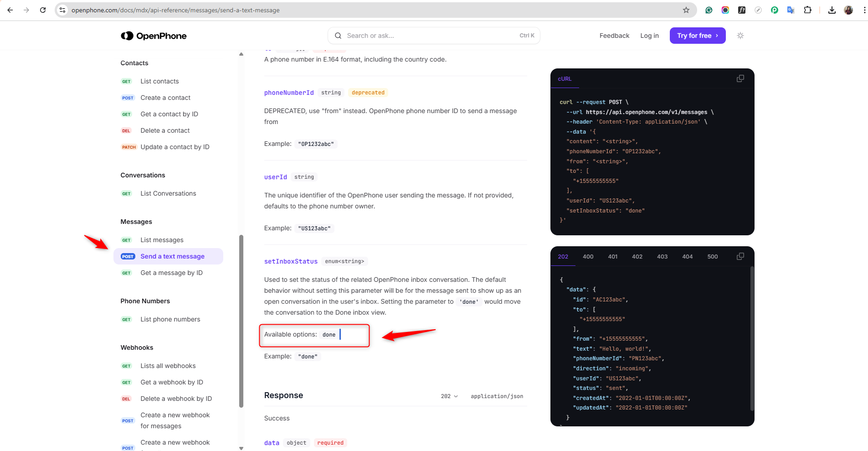
Task: Open the Chrome profile avatar
Action: [x=848, y=10]
